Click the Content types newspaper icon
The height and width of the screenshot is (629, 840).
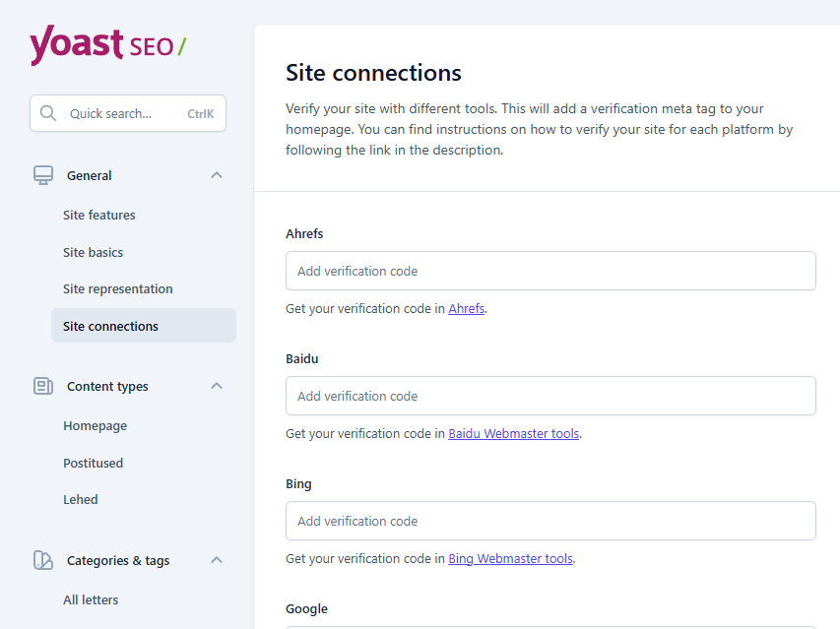[x=42, y=386]
